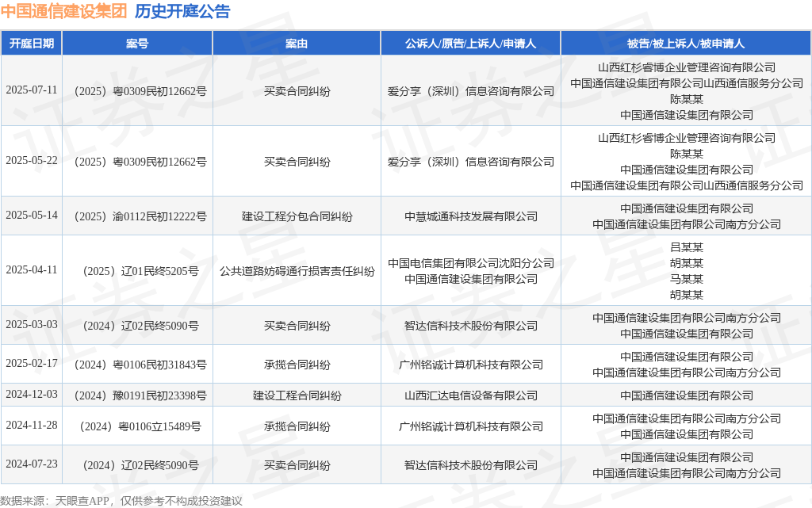812x508 pixels.
Task: Select the date 2025-03-03
Action: pos(32,324)
